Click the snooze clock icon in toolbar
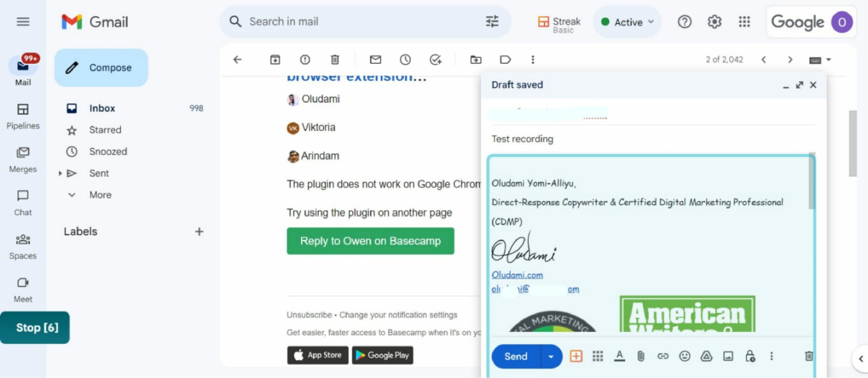 click(405, 59)
